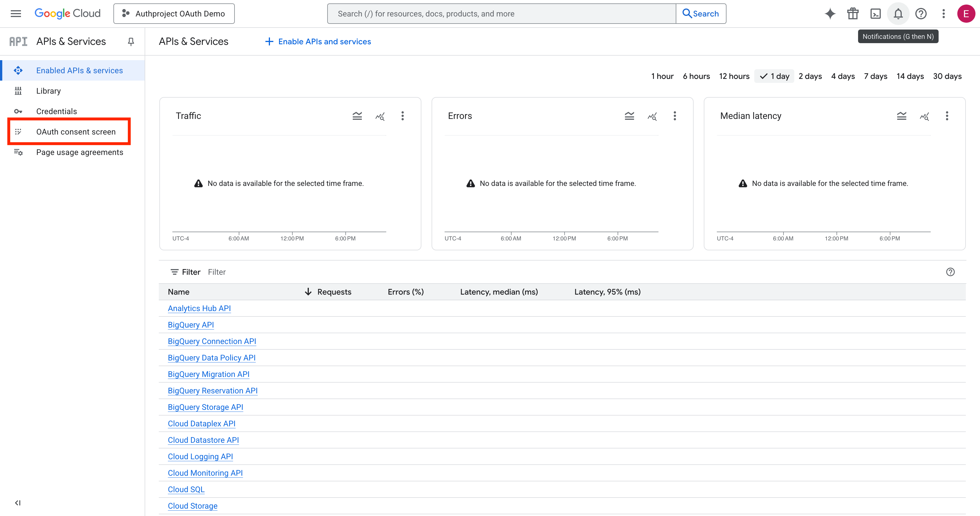Image resolution: width=980 pixels, height=516 pixels.
Task: Click the API icon in sidebar header
Action: (x=18, y=41)
